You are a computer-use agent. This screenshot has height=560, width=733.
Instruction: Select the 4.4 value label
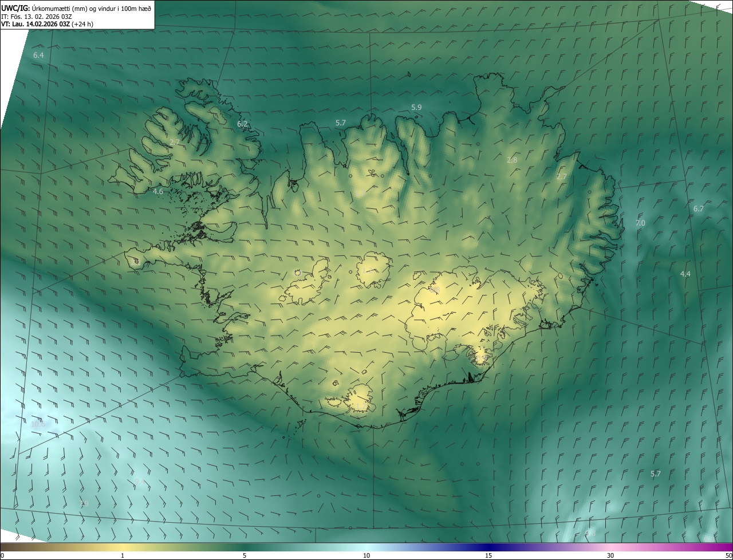tap(685, 274)
